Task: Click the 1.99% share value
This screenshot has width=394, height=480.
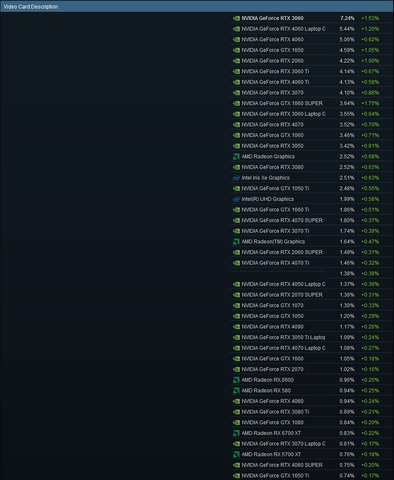Action: pyautogui.click(x=347, y=199)
